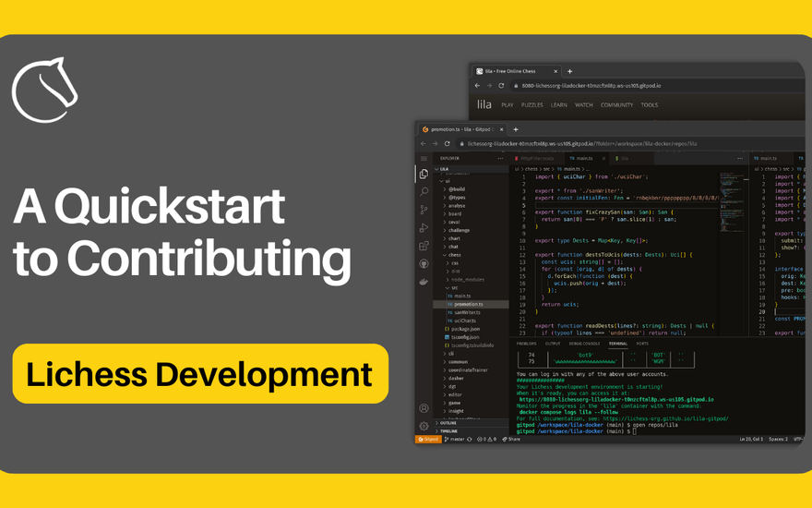This screenshot has height=508, width=812.
Task: Click the errors and warnings status bar indicator
Action: (486, 439)
